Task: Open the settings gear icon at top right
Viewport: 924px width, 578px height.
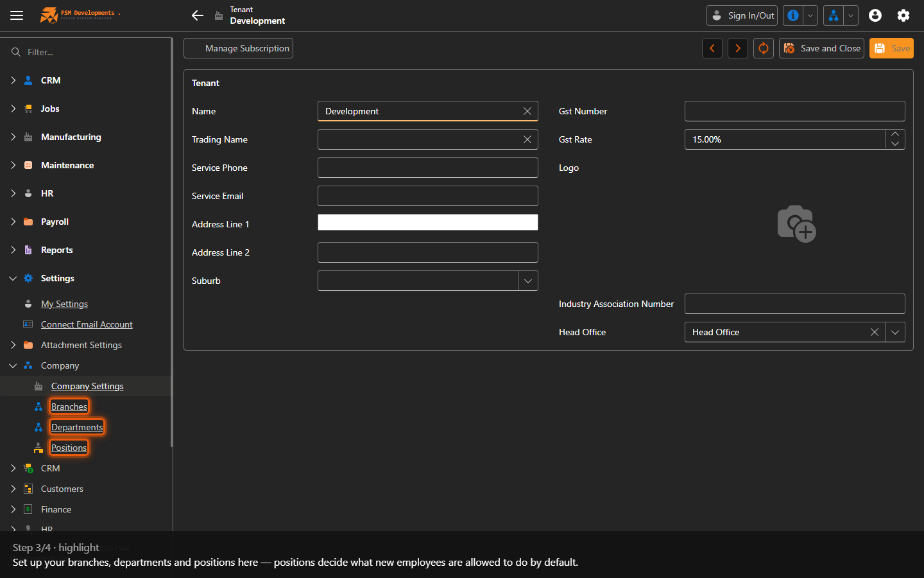Action: [x=903, y=15]
